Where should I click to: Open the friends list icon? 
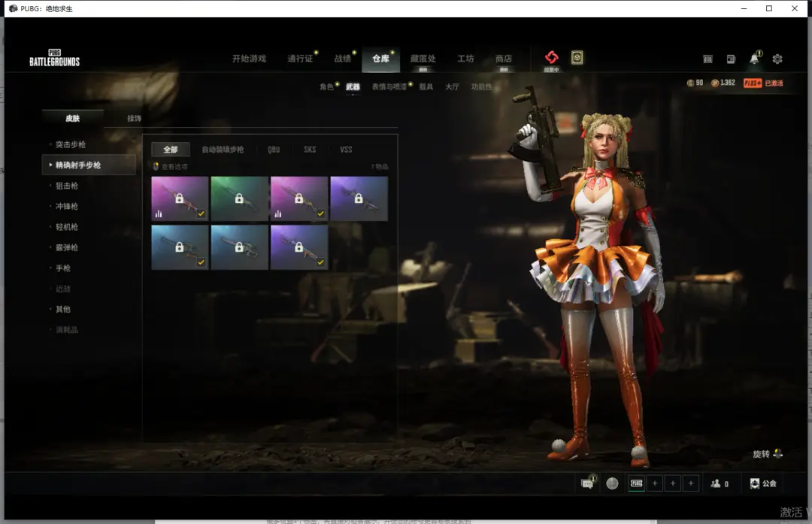coord(716,483)
